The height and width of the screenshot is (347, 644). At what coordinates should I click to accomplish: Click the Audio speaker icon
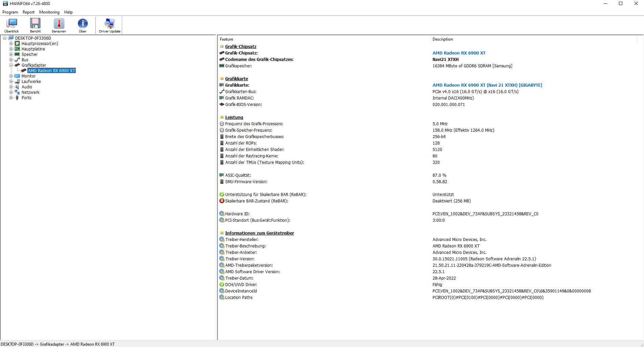pyautogui.click(x=17, y=87)
